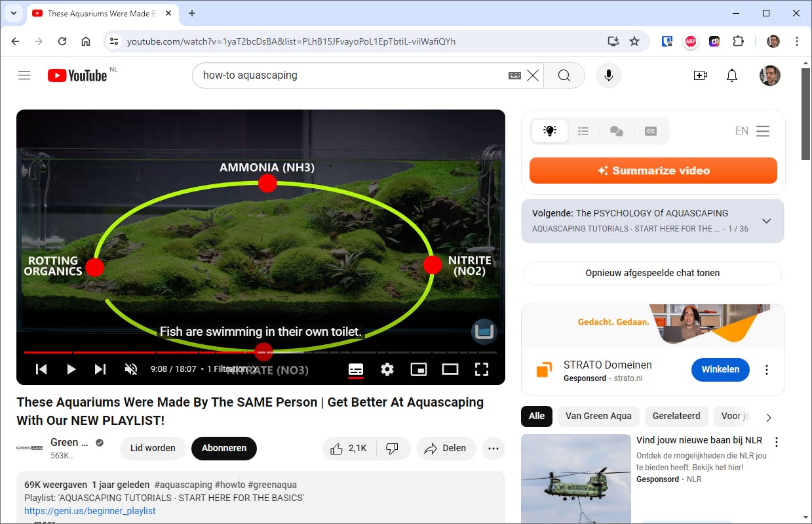Click the browser address bar URL

[x=291, y=41]
